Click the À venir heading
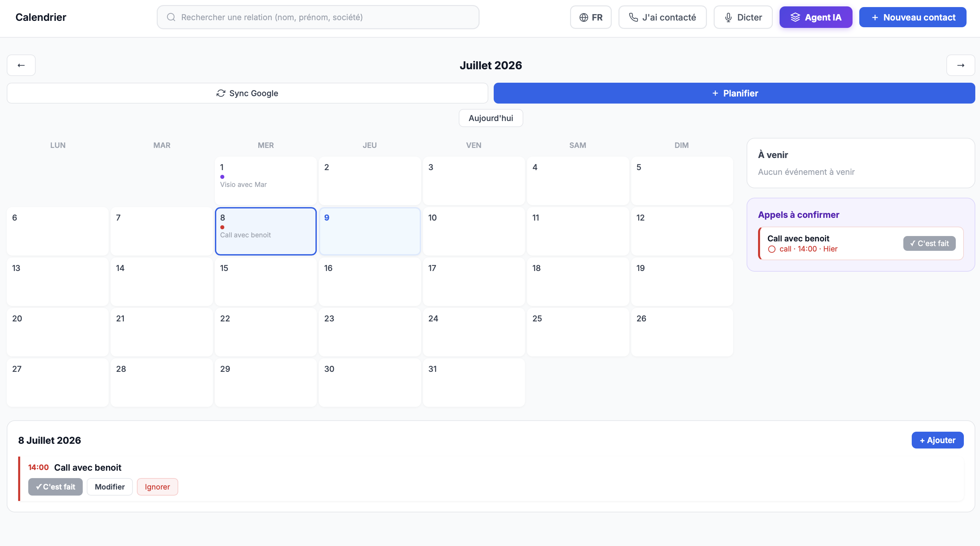This screenshot has width=980, height=546. tap(772, 155)
